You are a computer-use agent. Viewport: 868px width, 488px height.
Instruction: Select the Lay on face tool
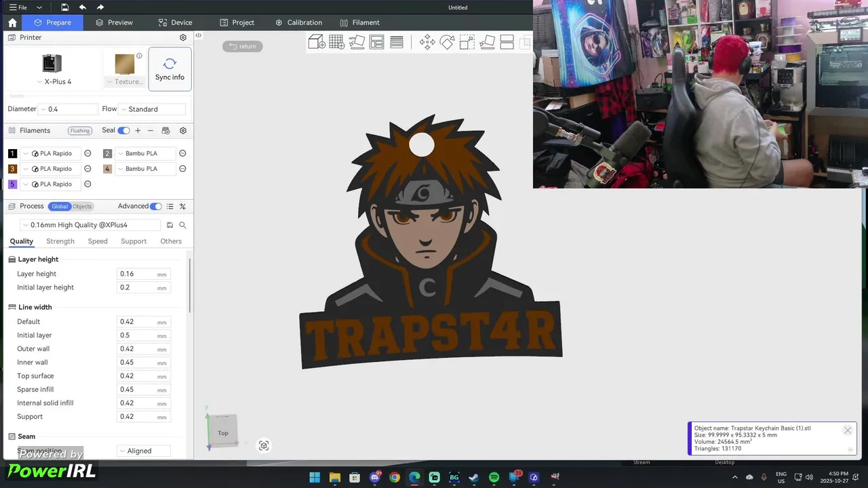pyautogui.click(x=487, y=42)
